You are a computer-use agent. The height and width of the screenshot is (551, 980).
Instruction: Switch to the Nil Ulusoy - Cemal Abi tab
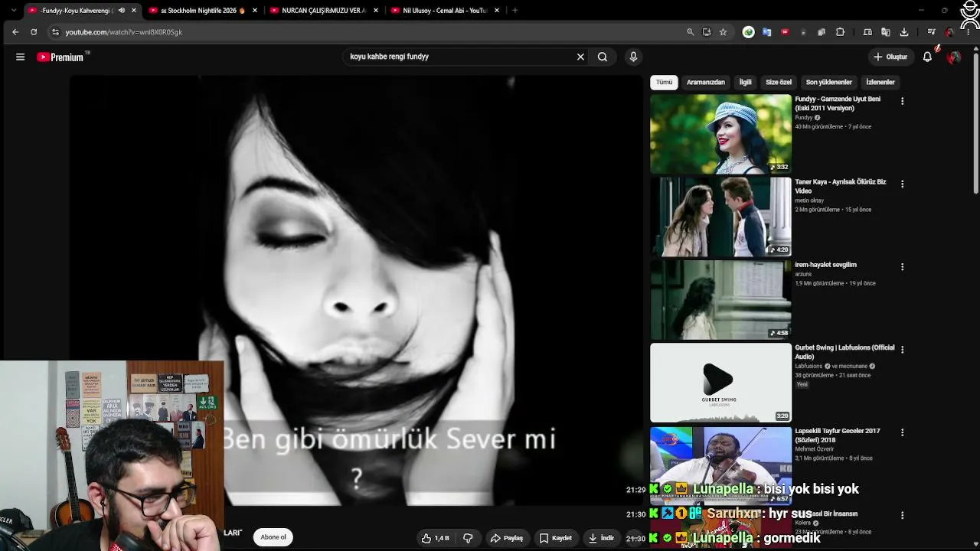point(439,11)
